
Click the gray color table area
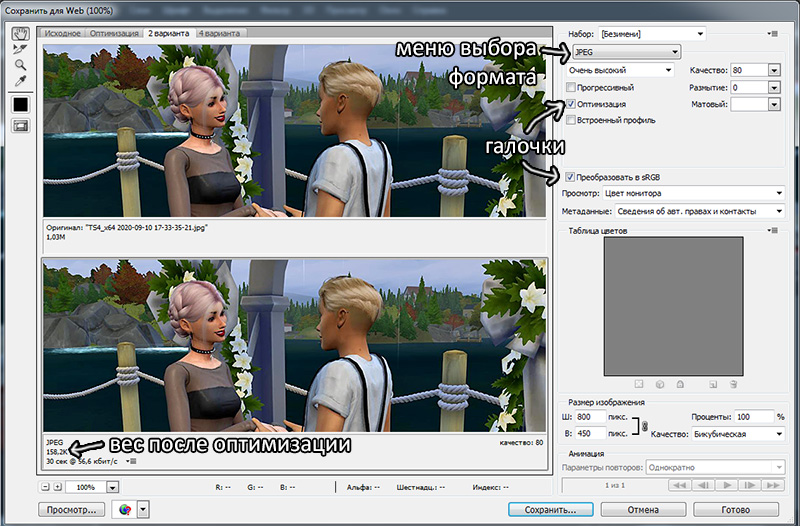pyautogui.click(x=673, y=306)
